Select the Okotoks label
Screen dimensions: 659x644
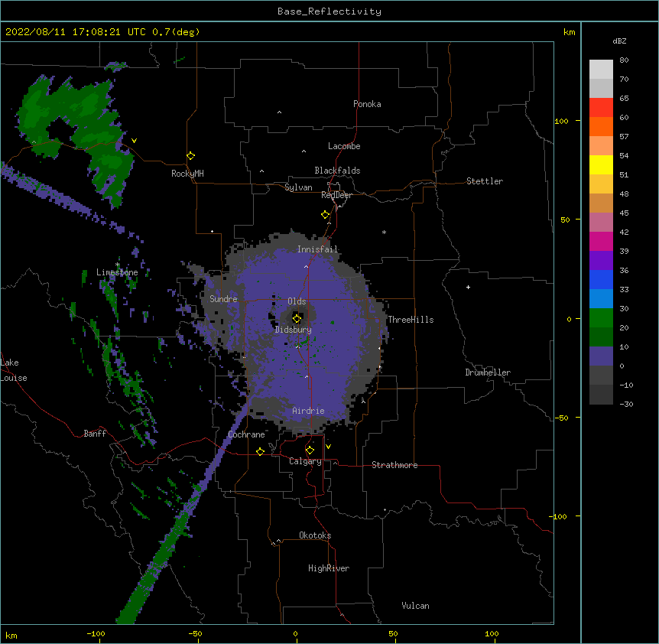tap(315, 535)
